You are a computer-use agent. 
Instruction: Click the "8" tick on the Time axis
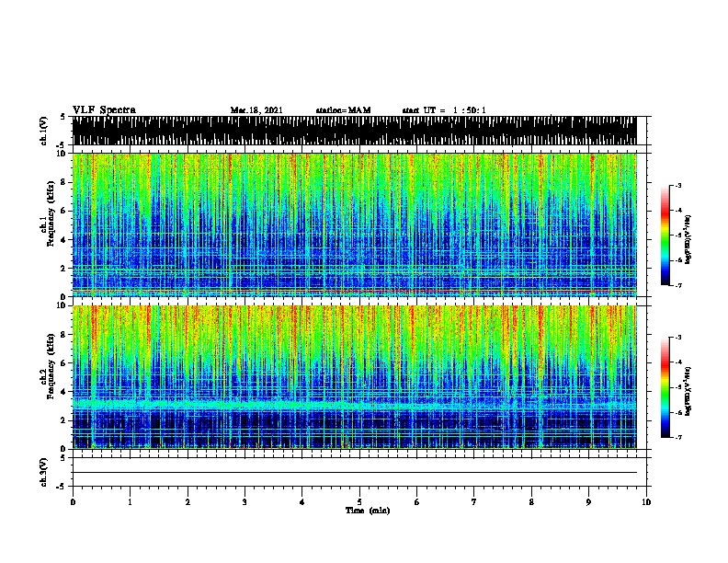click(x=531, y=502)
